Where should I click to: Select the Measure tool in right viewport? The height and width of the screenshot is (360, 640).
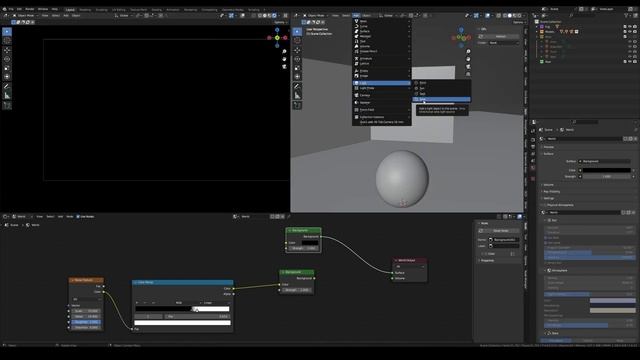tap(297, 96)
